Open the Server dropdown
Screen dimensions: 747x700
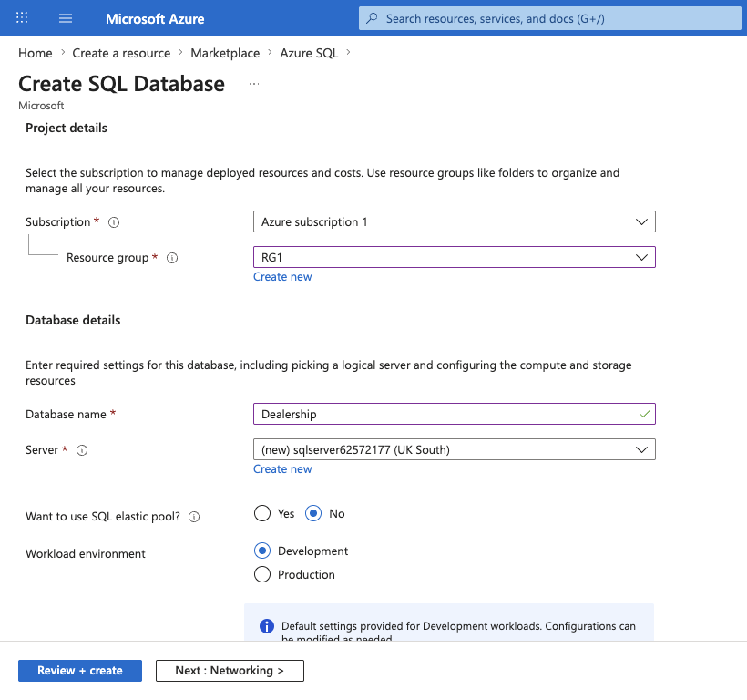click(x=455, y=449)
